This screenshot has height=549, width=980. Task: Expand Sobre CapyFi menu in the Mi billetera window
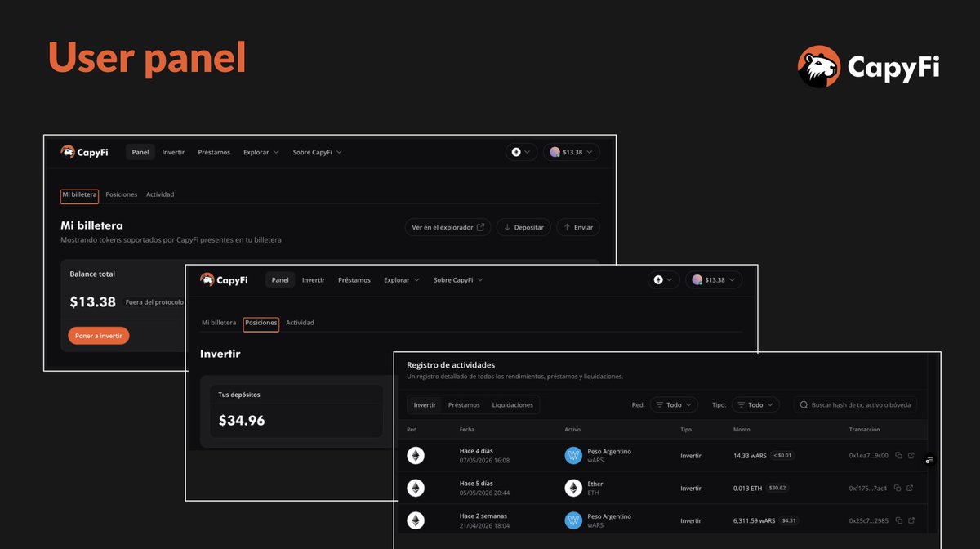click(x=317, y=152)
